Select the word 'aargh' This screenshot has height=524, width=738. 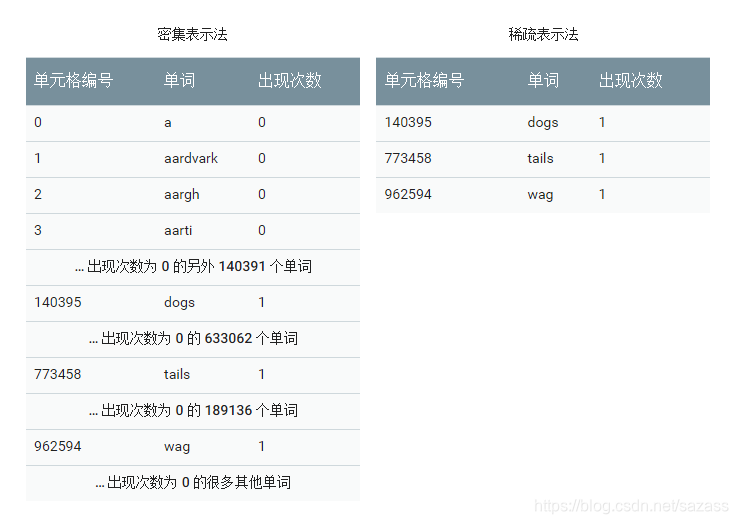[182, 195]
